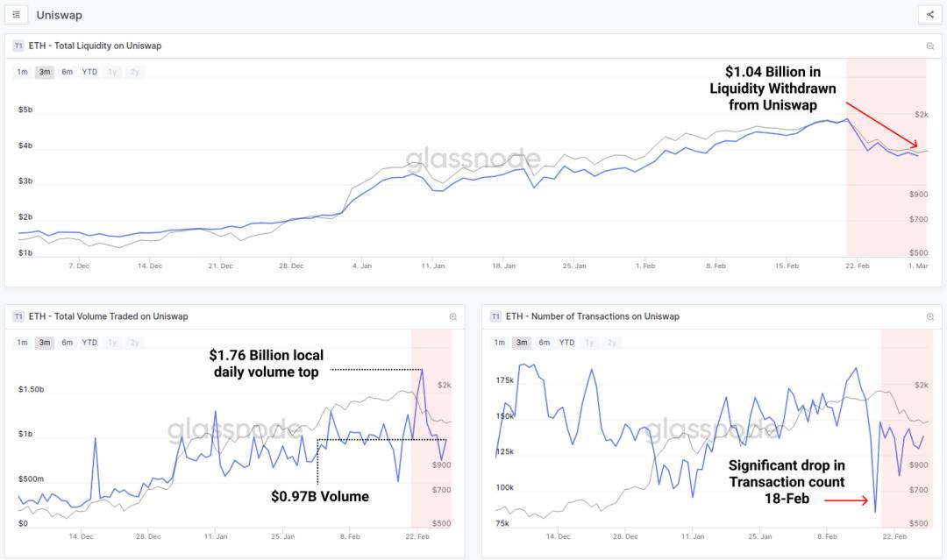
Task: Click magnifier icon on Number of Transactions chart
Action: pos(930,316)
